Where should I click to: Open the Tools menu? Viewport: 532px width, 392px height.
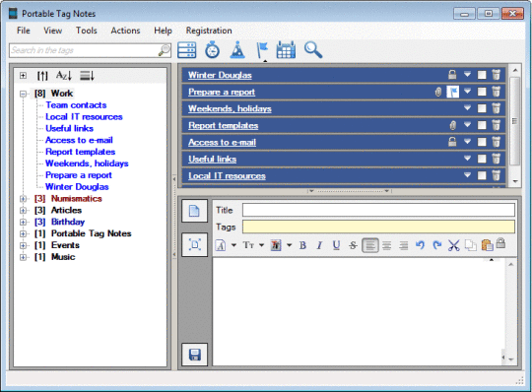(x=87, y=31)
